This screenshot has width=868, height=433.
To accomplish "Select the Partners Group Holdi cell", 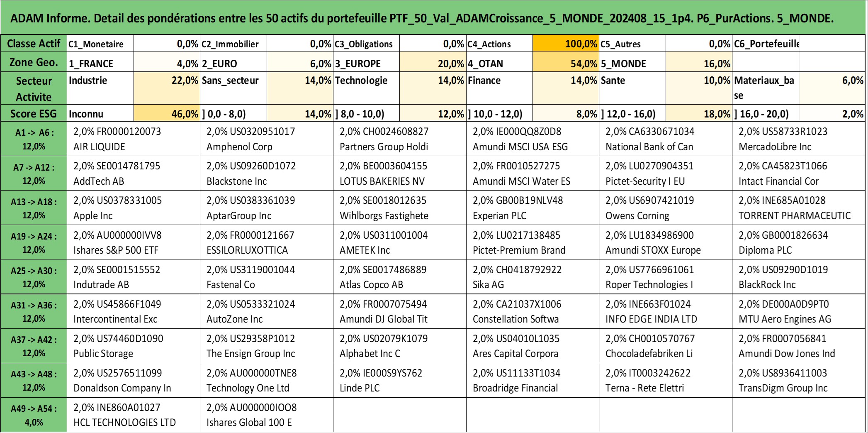I will click(400, 139).
